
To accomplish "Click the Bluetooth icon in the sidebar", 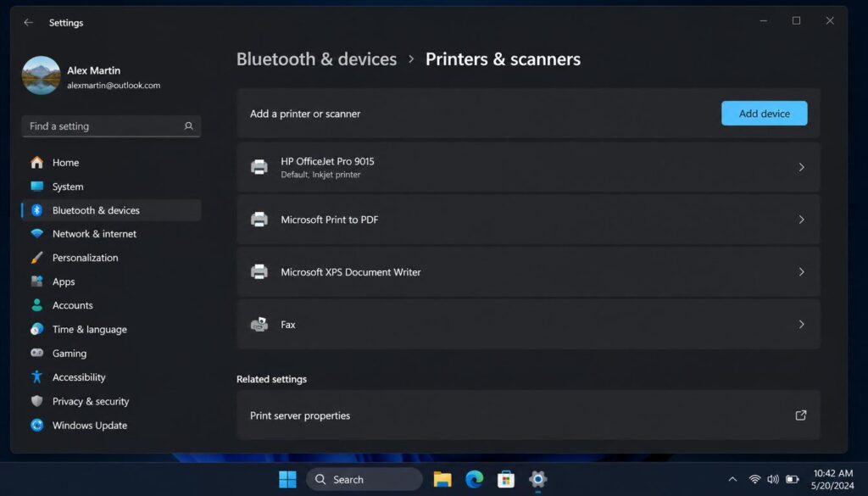I will point(37,210).
